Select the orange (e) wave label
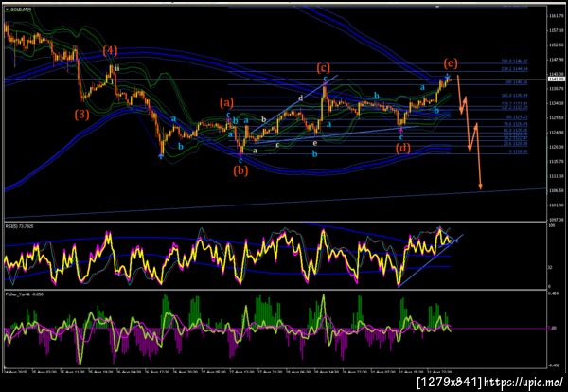Viewport: 568px width, 392px height. coord(451,64)
